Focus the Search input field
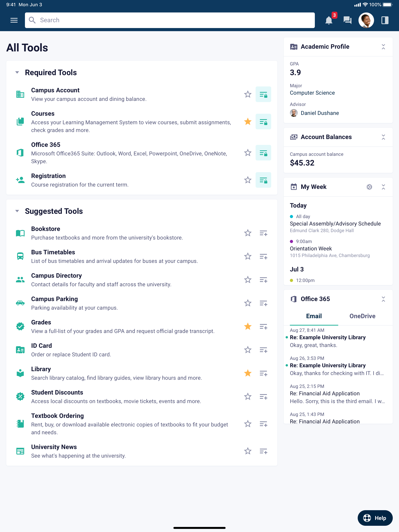The height and width of the screenshot is (532, 399). coord(170,20)
